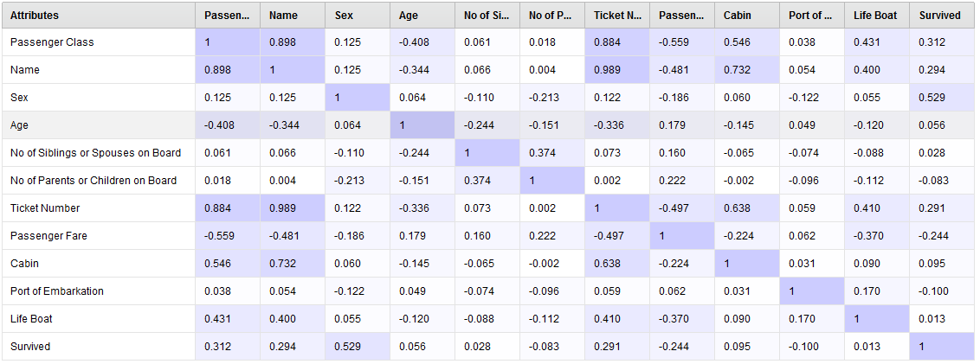Select the Life Boat column header
Image resolution: width=980 pixels, height=364 pixels.
pos(876,15)
